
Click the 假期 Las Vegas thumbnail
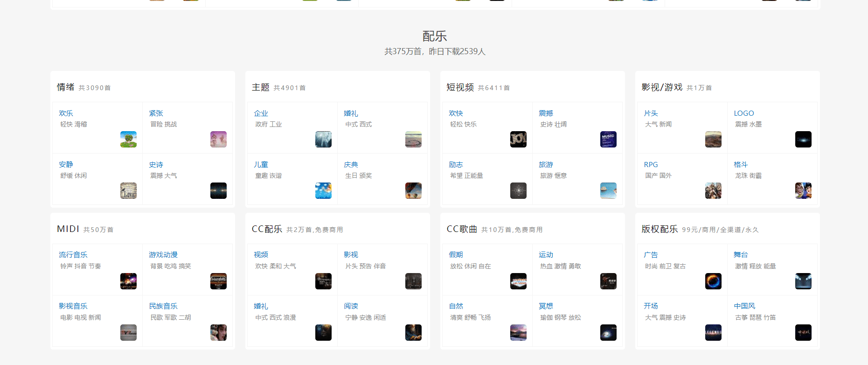click(x=518, y=281)
